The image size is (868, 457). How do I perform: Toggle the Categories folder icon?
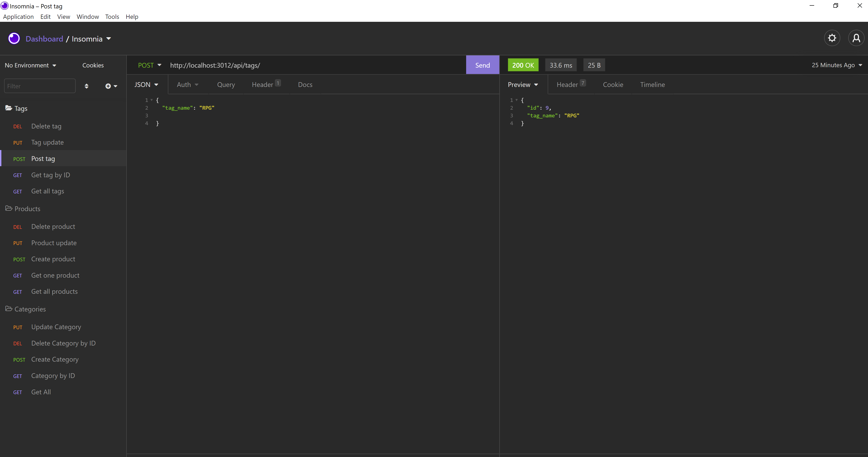9,309
